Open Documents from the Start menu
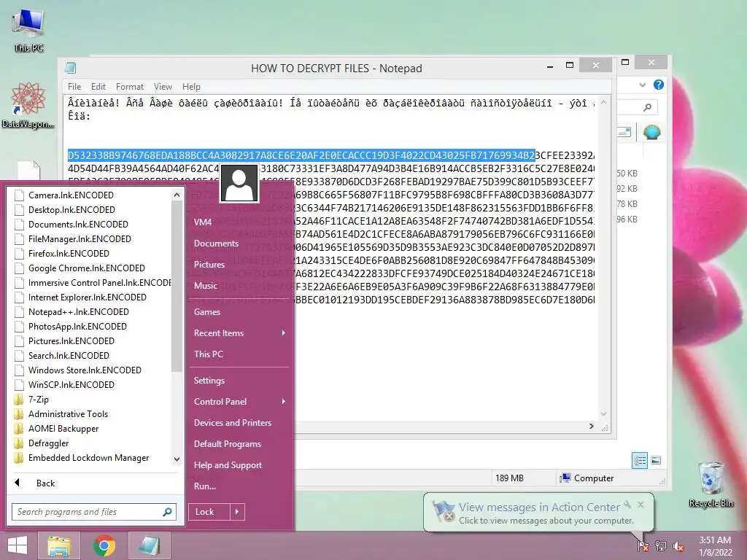The width and height of the screenshot is (747, 560). pos(216,244)
